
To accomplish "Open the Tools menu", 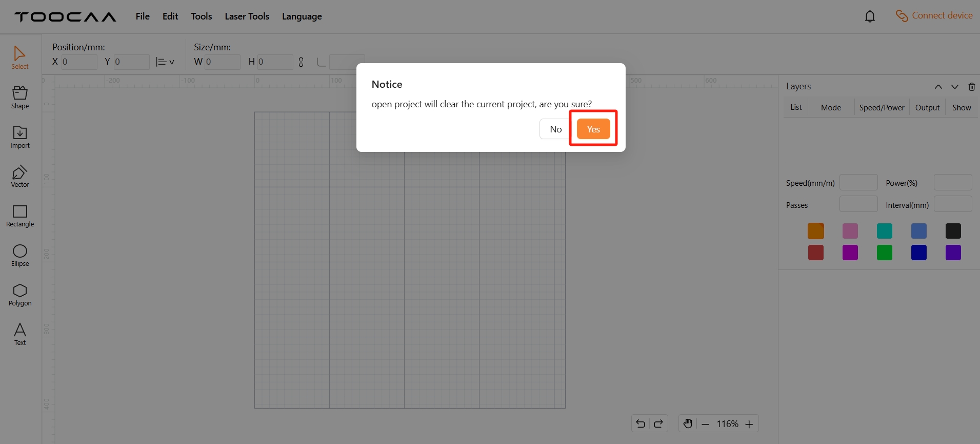I will click(202, 16).
